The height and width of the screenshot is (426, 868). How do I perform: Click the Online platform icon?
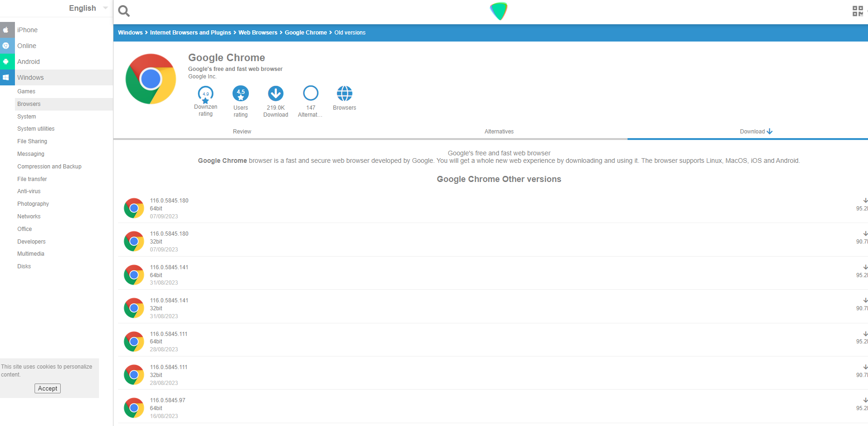6,46
